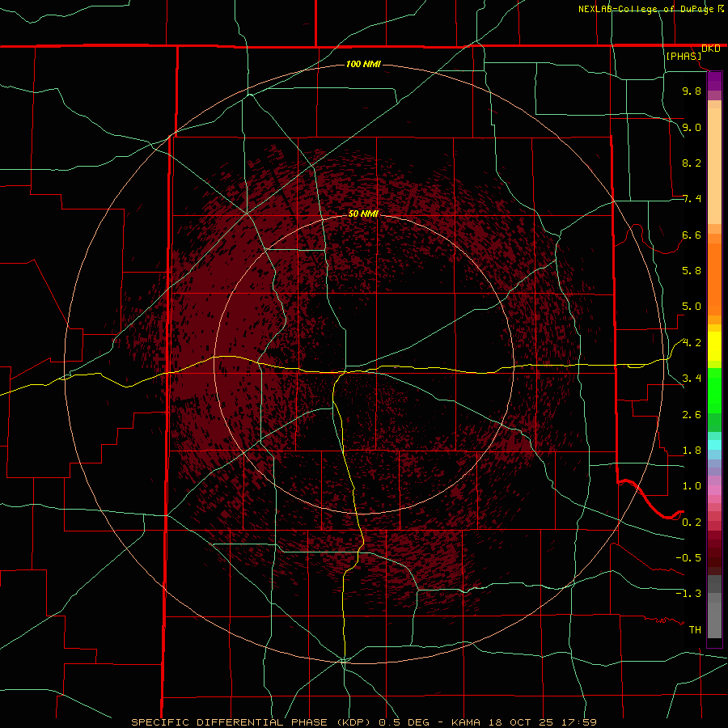Click the 3.4 legend value
Screen dimensions: 728x728
tap(692, 379)
